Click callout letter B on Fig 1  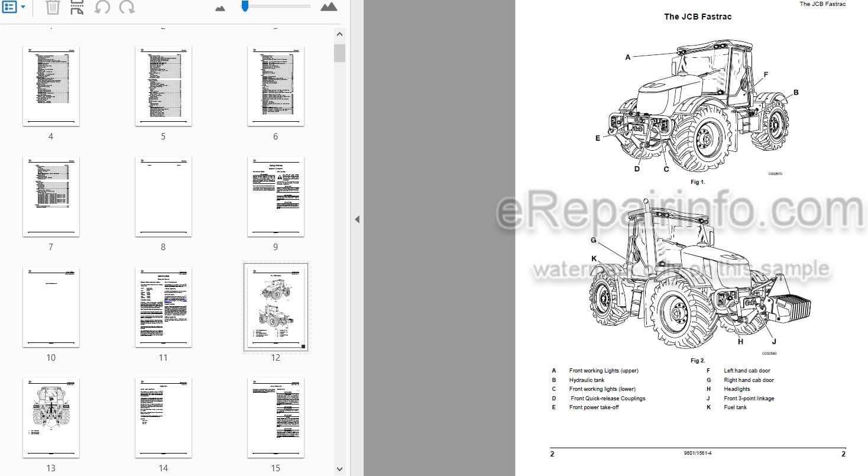pyautogui.click(x=796, y=92)
